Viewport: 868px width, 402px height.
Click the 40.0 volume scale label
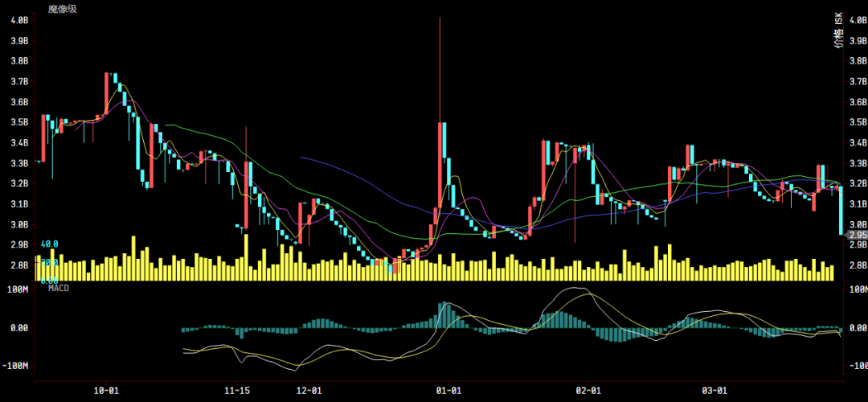49,244
